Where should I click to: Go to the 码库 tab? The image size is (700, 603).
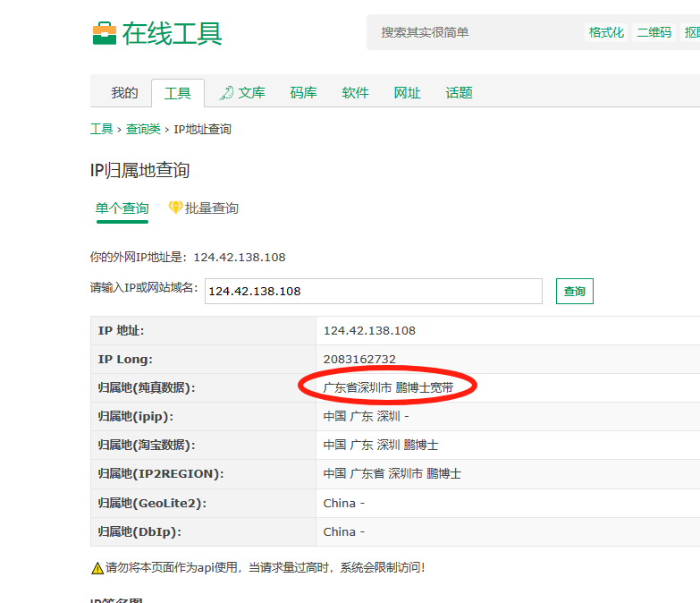coord(303,93)
